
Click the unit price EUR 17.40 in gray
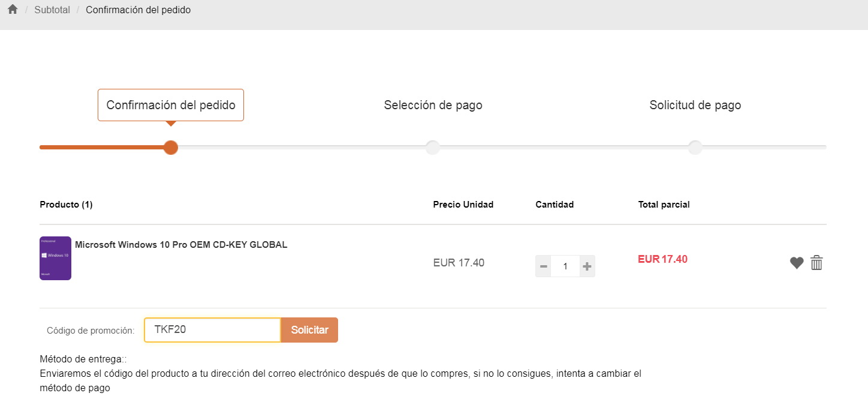point(459,263)
